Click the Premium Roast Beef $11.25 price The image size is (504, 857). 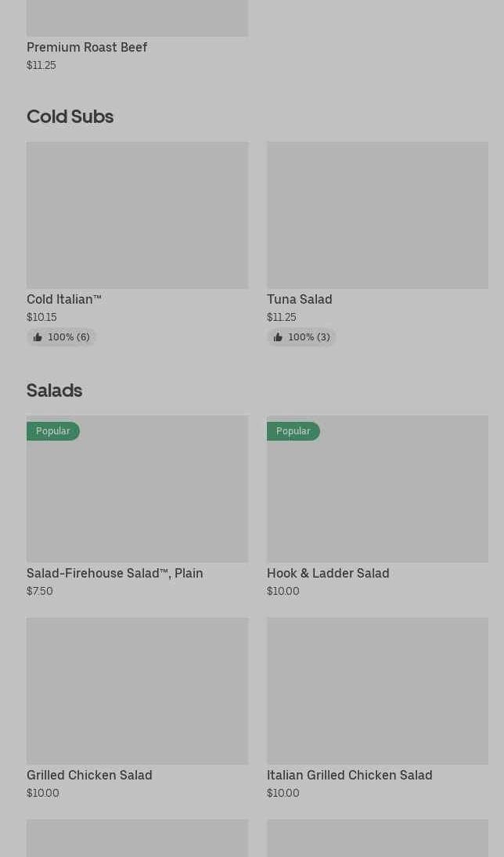tap(41, 65)
